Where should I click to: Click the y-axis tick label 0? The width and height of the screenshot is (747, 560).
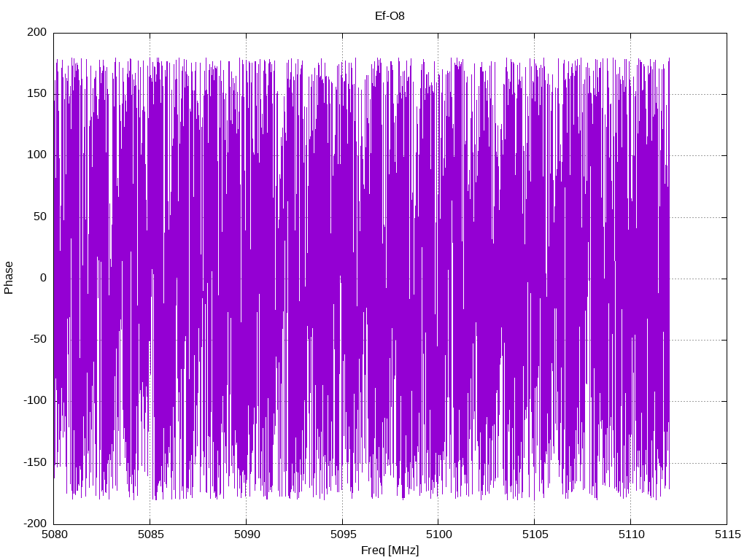point(43,278)
